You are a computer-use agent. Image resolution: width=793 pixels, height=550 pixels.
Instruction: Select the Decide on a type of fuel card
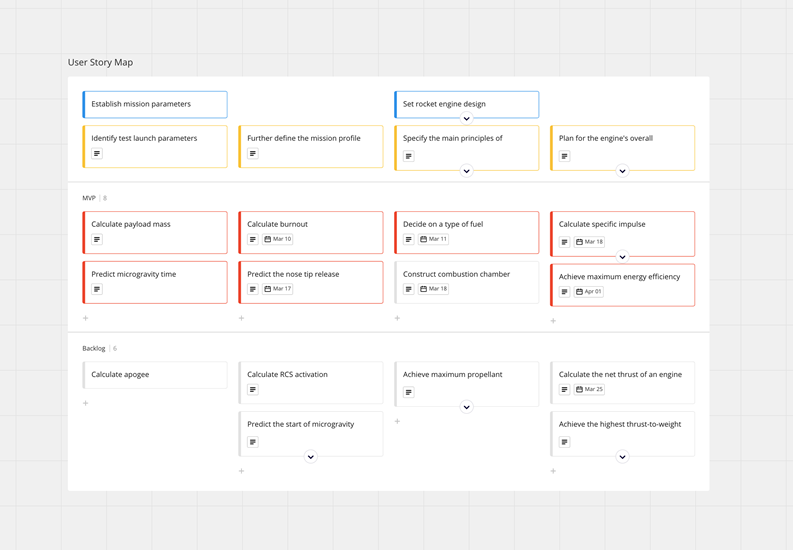coord(466,225)
